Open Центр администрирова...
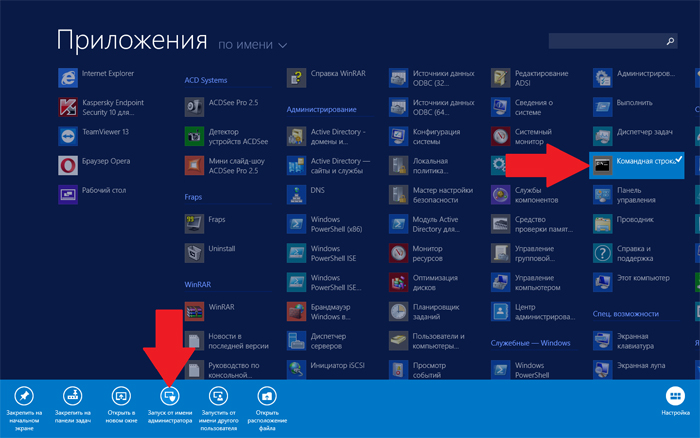 [x=500, y=312]
